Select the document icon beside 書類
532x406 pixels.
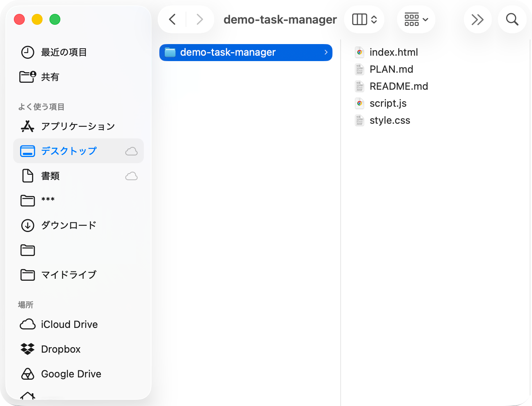click(27, 176)
